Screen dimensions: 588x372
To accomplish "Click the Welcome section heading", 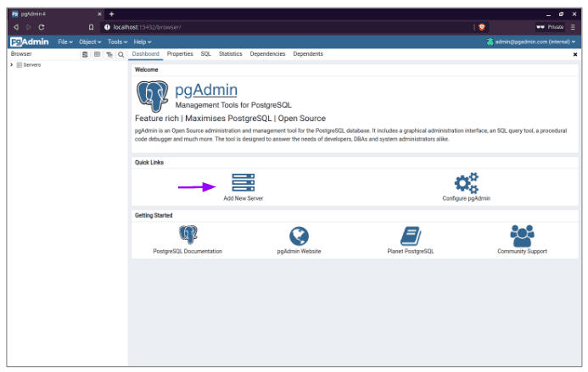I will [147, 70].
